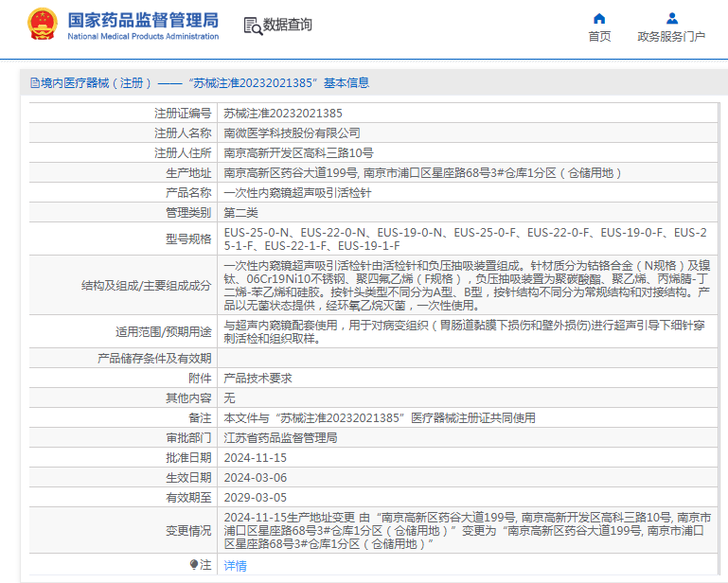Viewport: 728px width, 583px height.
Task: Click the 生效日期 row label
Action: click(x=188, y=478)
